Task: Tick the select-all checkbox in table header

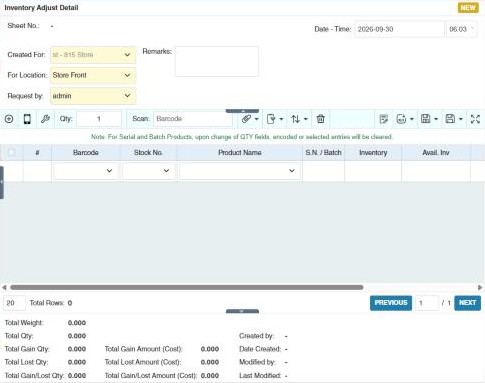Action: point(11,153)
